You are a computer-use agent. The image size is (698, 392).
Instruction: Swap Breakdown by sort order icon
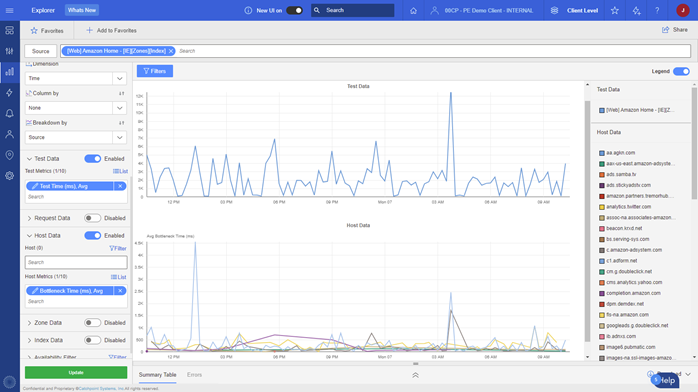pyautogui.click(x=122, y=123)
